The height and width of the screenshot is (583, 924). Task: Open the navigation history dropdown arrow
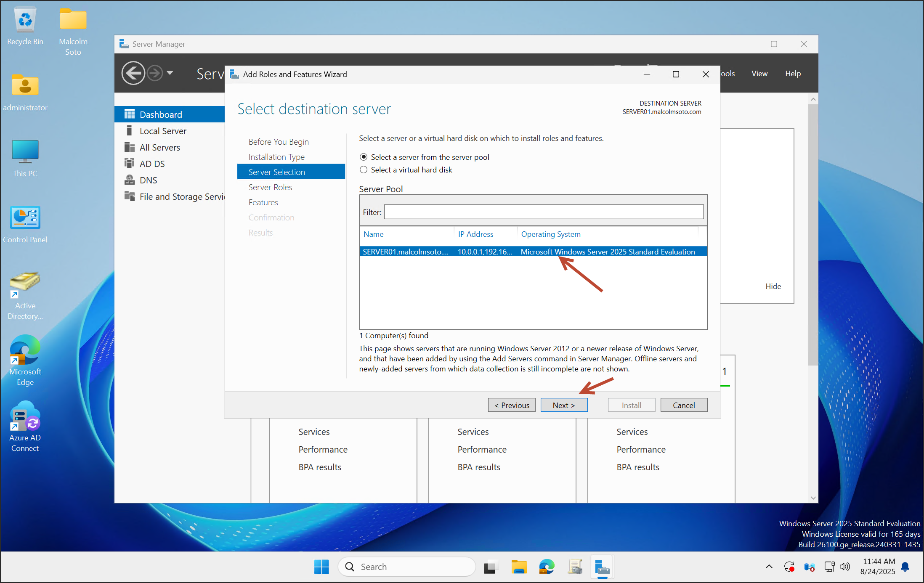tap(170, 73)
